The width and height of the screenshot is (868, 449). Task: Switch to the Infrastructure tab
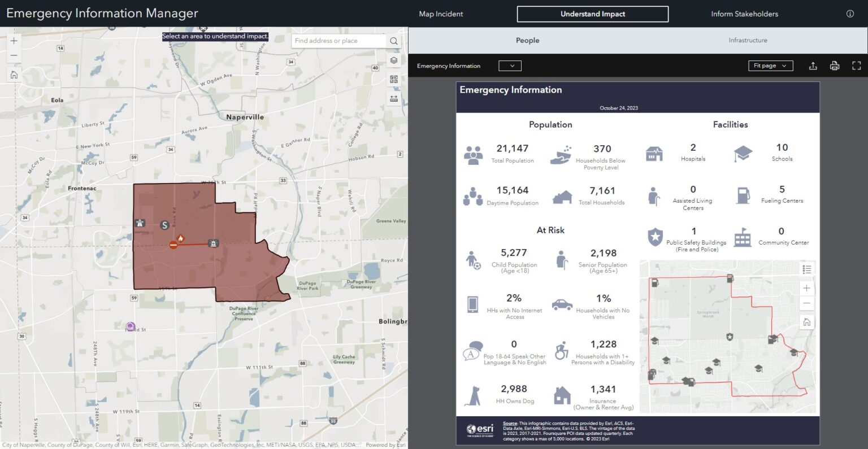pyautogui.click(x=748, y=40)
